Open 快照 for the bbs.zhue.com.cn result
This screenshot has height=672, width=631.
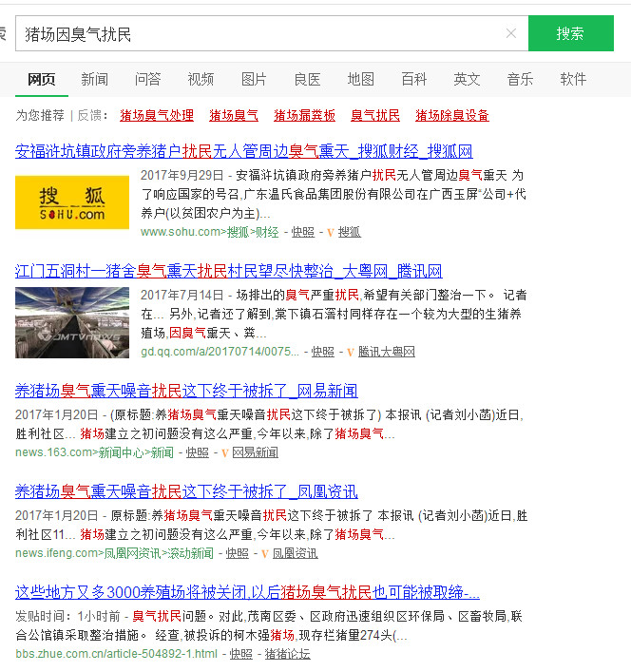click(x=240, y=654)
